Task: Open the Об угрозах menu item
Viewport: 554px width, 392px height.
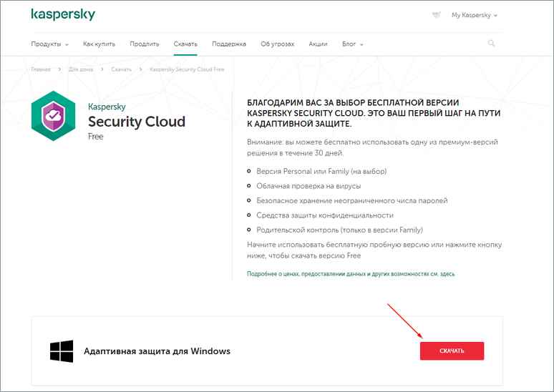Action: (x=277, y=44)
